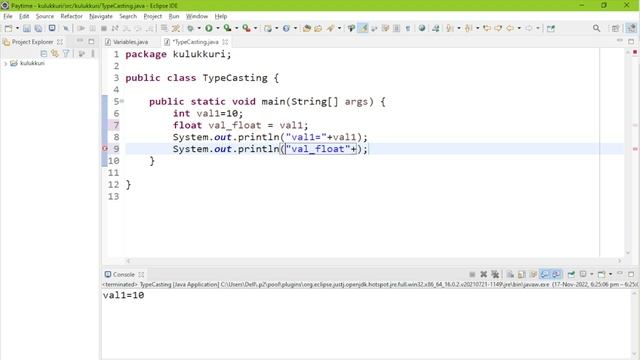
Task: Click the Back navigation arrow icon
Action: [510, 28]
